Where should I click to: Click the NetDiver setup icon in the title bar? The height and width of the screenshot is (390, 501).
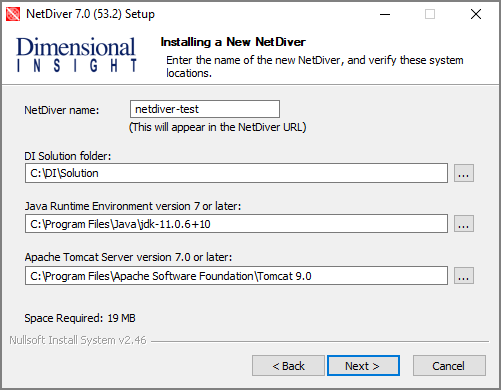coord(13,14)
